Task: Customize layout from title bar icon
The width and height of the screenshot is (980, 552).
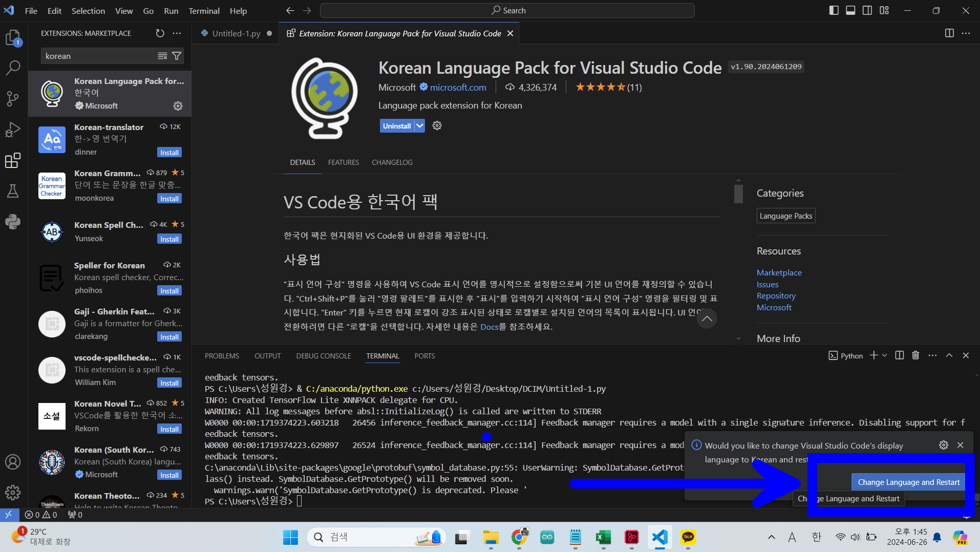Action: (884, 10)
